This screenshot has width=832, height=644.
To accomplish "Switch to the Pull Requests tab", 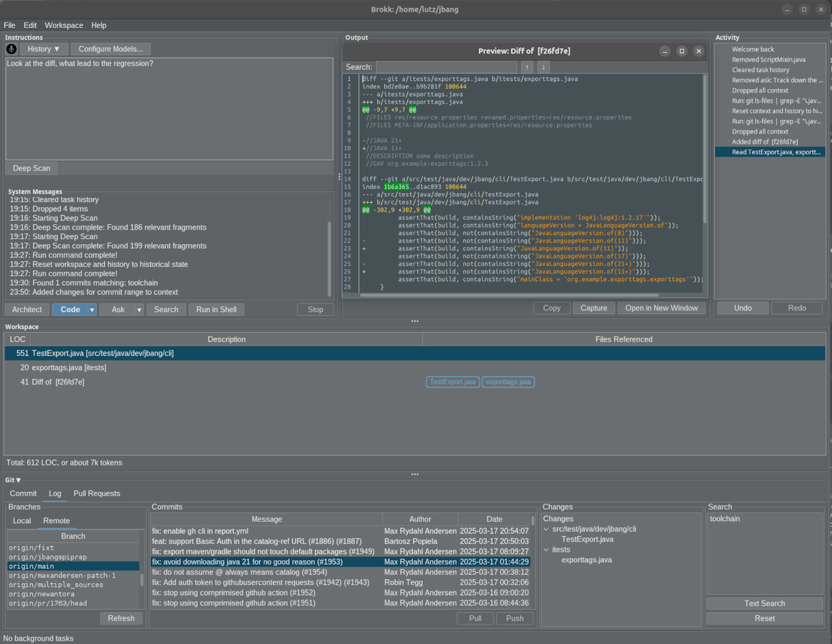I will click(97, 493).
